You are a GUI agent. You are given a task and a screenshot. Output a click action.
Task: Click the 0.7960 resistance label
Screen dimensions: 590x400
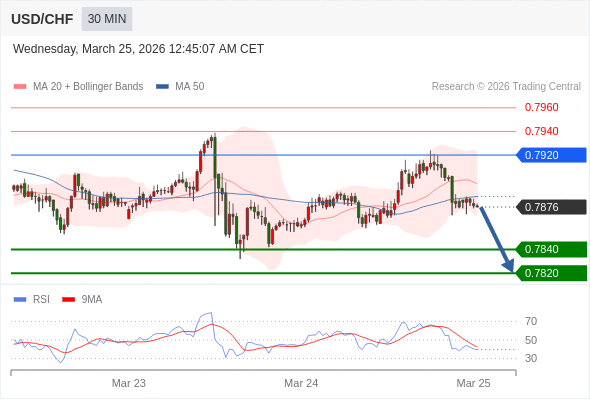tap(541, 107)
